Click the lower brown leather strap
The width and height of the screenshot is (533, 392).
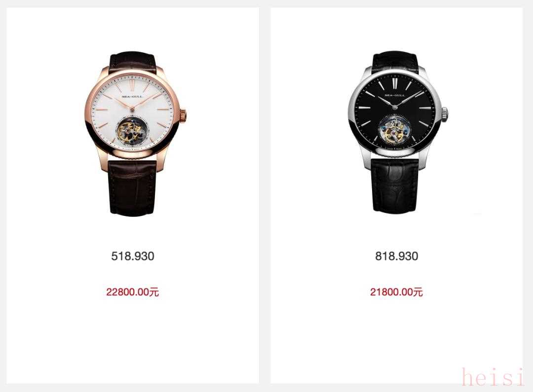pos(133,188)
